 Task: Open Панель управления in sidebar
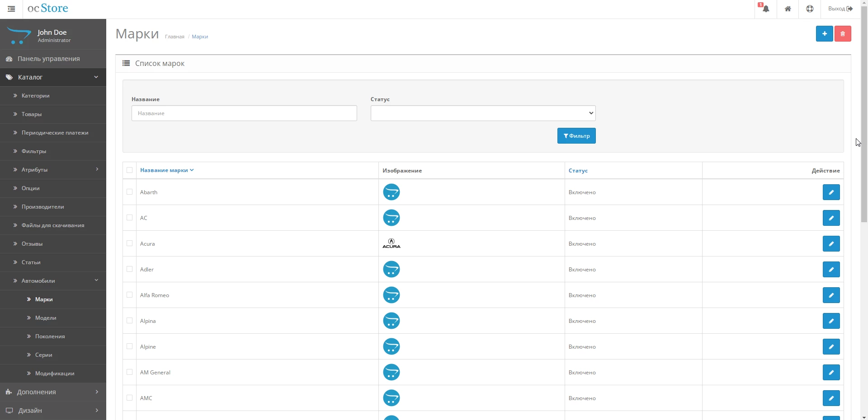[53, 59]
